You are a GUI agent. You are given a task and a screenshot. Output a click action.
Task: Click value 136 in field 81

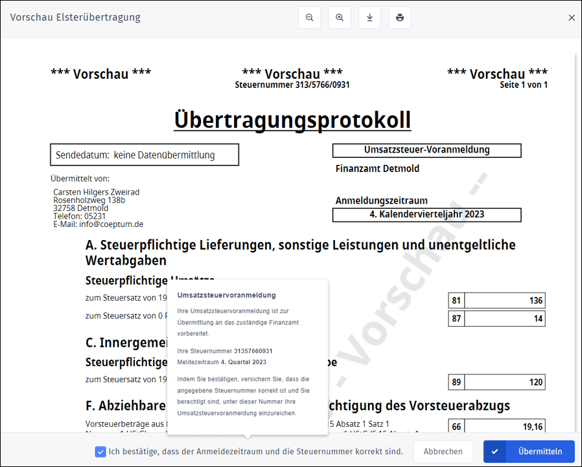tap(505, 300)
